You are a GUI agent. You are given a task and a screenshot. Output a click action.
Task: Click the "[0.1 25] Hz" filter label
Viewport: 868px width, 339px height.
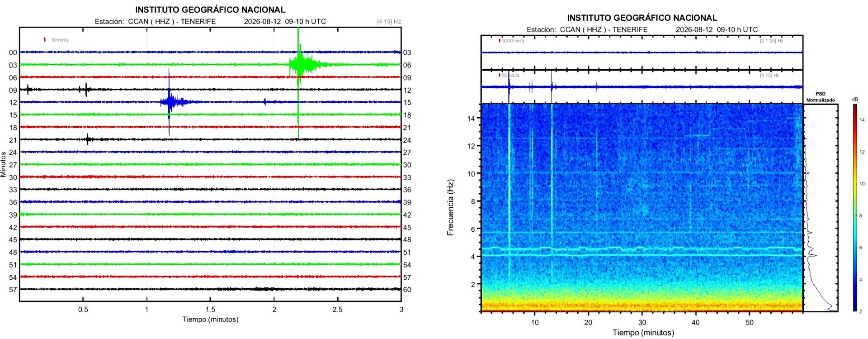(771, 41)
